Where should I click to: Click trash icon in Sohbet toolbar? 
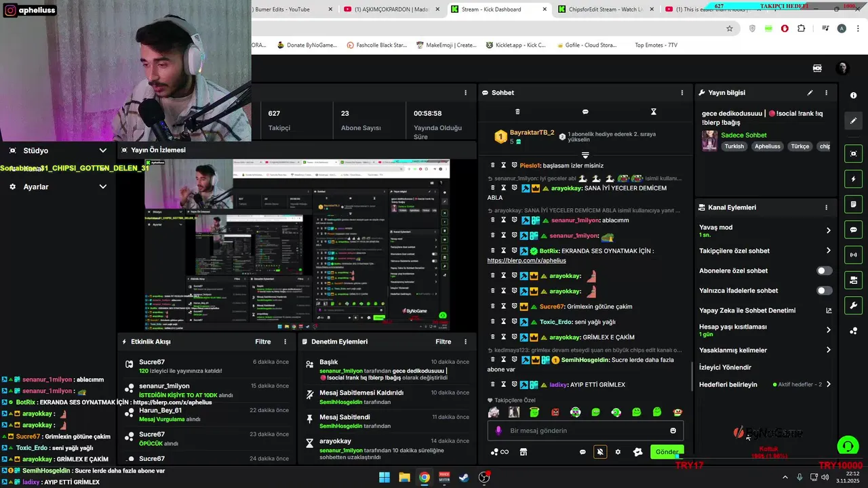(x=517, y=112)
